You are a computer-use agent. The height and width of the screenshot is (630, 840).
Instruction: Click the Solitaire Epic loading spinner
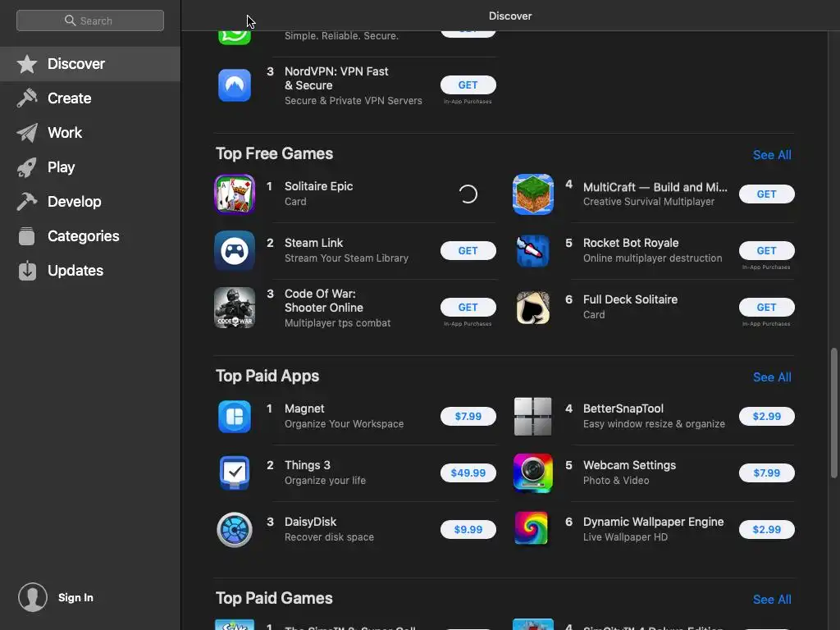tap(468, 194)
